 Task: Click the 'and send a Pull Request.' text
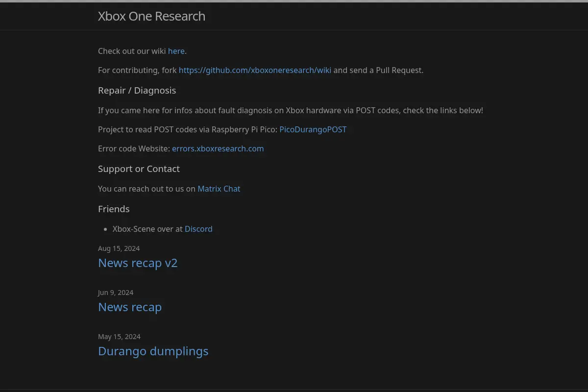click(x=378, y=70)
